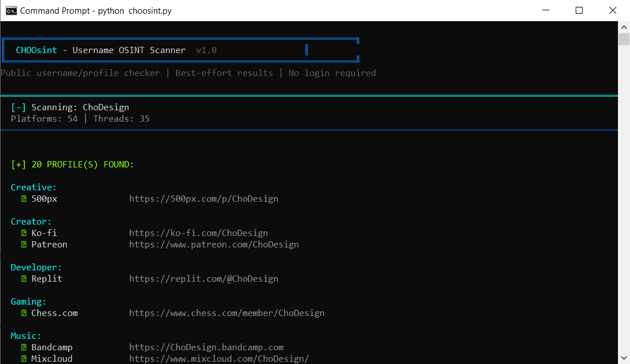The image size is (630, 364).
Task: Click the glyph icon beside Patreon
Action: pyautogui.click(x=23, y=244)
